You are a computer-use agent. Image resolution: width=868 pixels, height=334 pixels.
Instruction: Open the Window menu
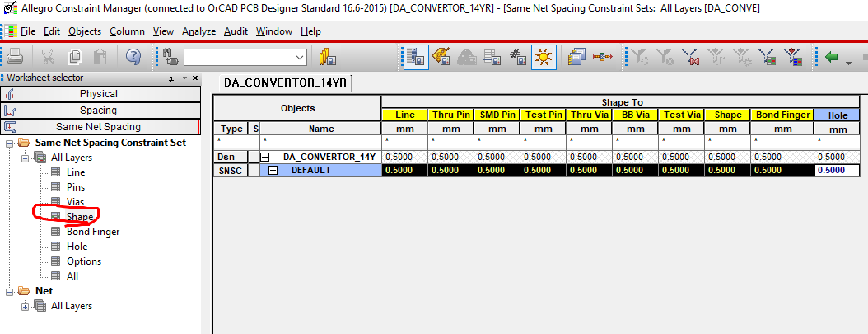point(274,31)
